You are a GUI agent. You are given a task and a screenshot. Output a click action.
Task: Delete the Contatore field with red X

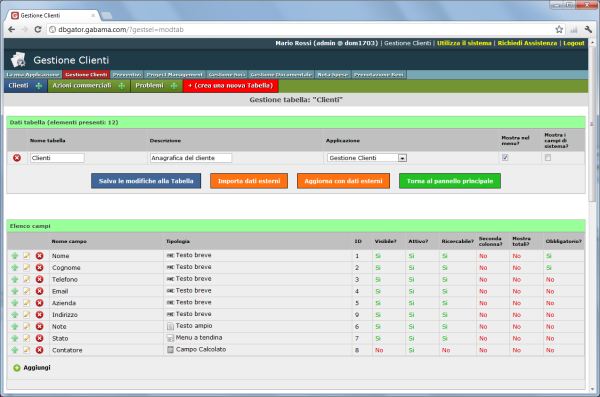point(39,350)
